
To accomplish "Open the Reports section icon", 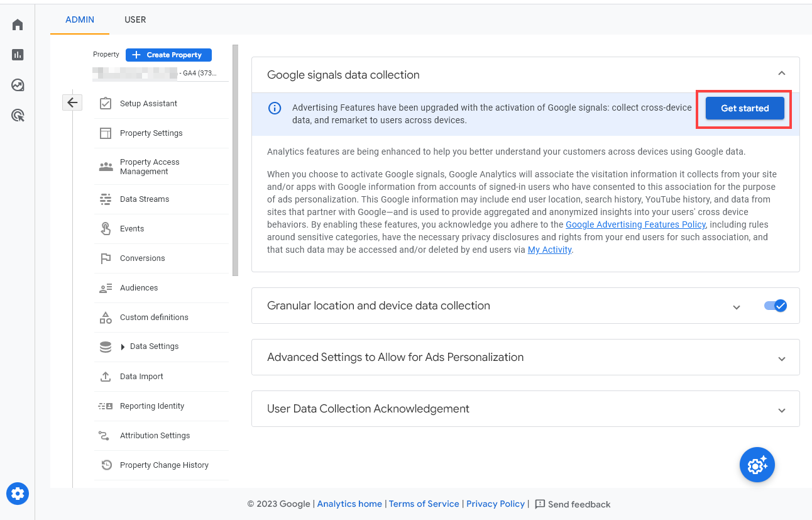I will 18,55.
